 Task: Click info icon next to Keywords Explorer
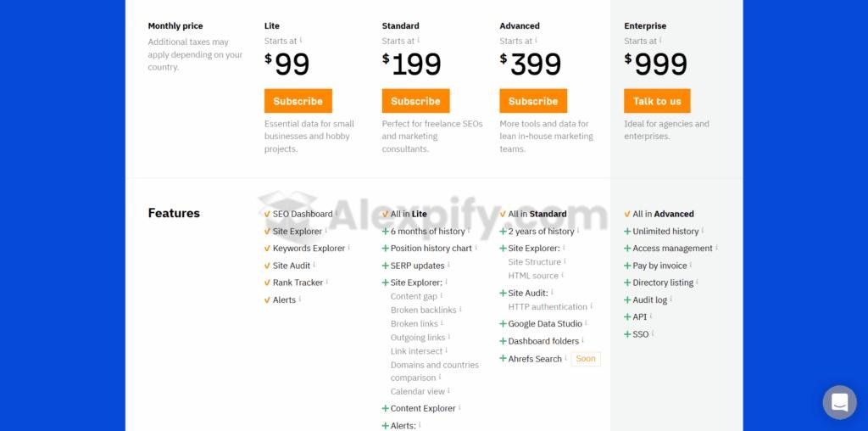(x=349, y=248)
